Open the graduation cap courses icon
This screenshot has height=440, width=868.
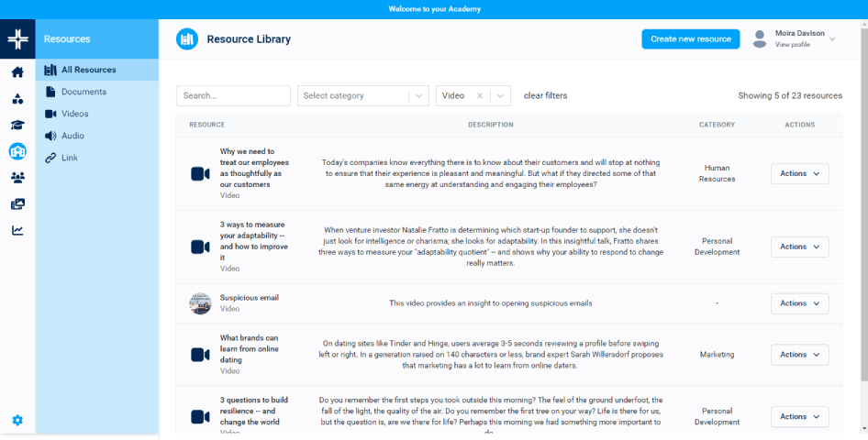[x=17, y=125]
